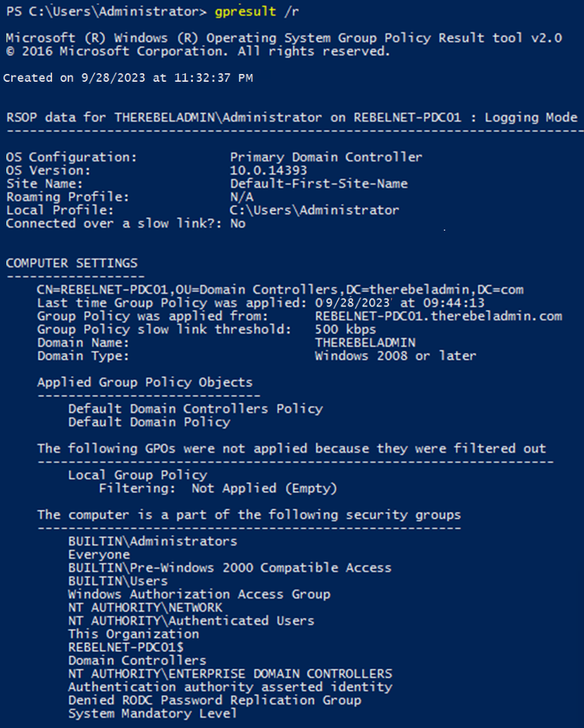Screen dimensions: 584x728
Task: Click the Denied RODC Password Replication Group
Action: coord(214,701)
